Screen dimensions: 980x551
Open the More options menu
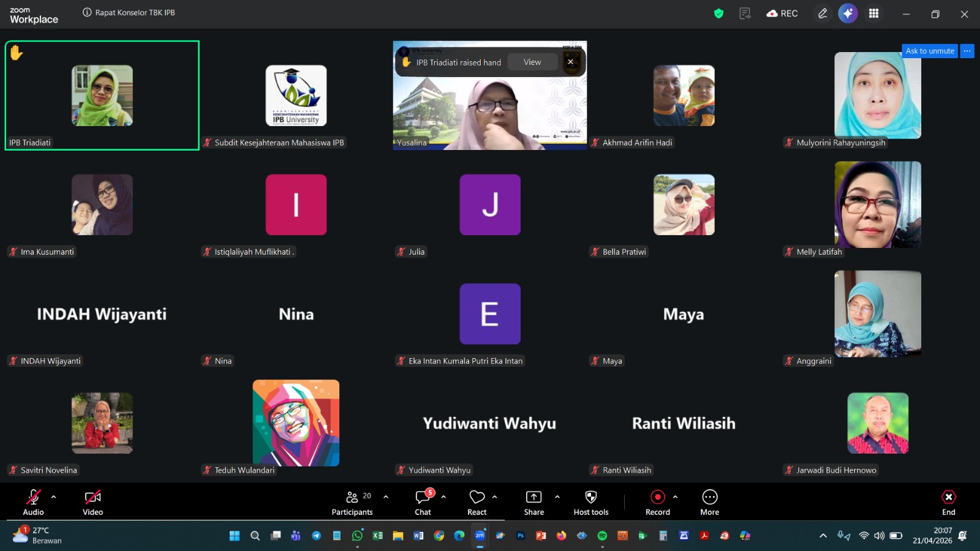tap(709, 502)
